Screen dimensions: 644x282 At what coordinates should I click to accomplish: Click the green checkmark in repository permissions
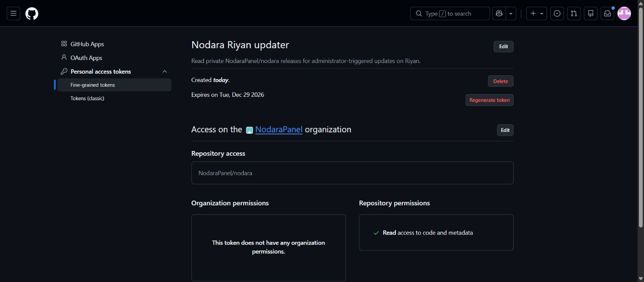tap(376, 233)
